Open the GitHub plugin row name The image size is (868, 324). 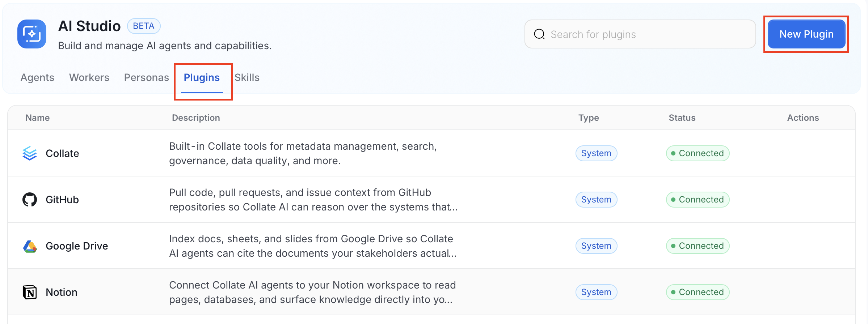point(62,200)
